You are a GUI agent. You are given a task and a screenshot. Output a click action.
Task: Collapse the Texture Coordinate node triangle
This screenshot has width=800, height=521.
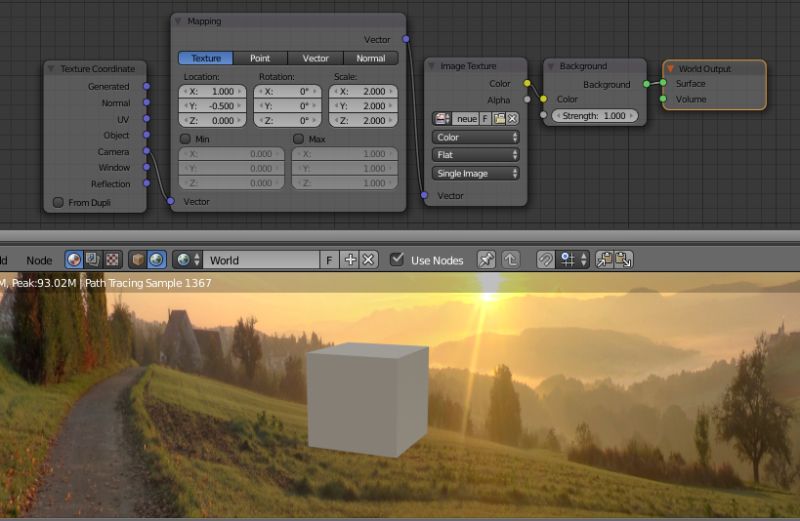coord(51,68)
